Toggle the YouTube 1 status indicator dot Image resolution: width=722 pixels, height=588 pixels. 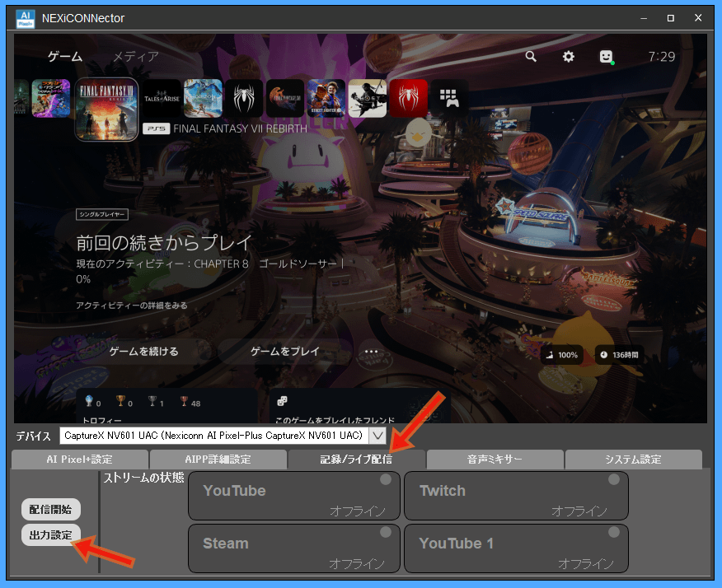614,532
